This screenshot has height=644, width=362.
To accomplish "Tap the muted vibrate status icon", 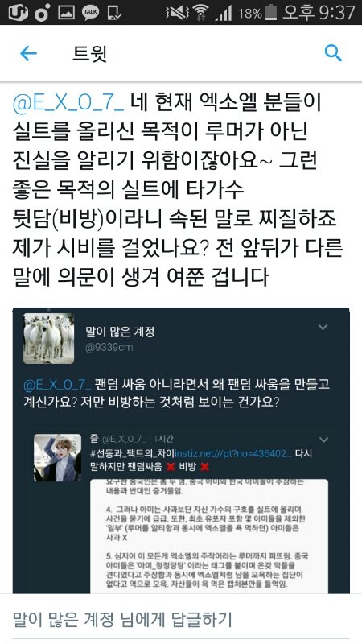I will pos(176,13).
